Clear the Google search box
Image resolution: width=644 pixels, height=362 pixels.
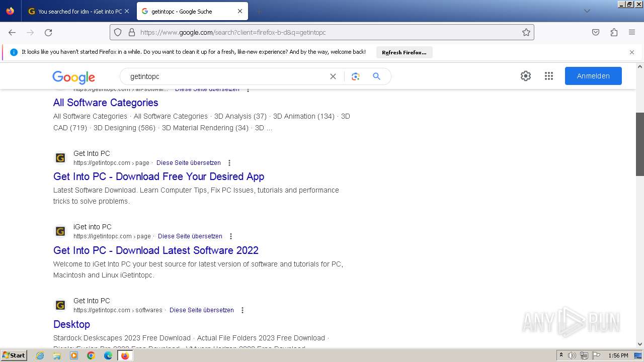[333, 76]
